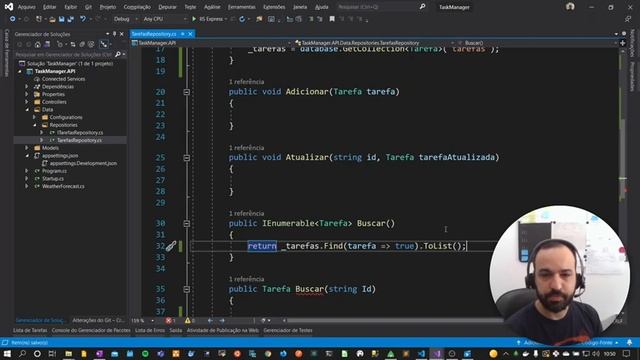
Task: Start debugging with IIS Express play button
Action: 194,19
